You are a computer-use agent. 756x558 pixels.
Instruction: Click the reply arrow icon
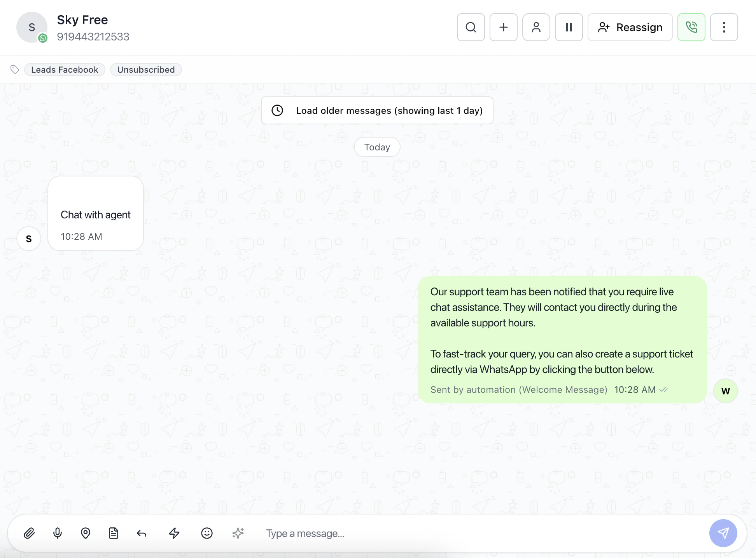click(142, 533)
